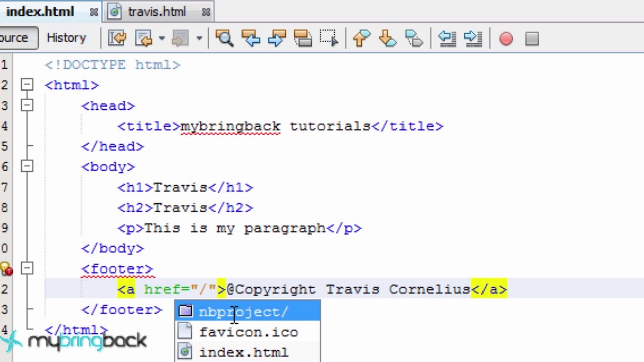Click "@Copyright Travis Cornelius" link text
Image resolution: width=644 pixels, height=362 pixels.
point(348,289)
